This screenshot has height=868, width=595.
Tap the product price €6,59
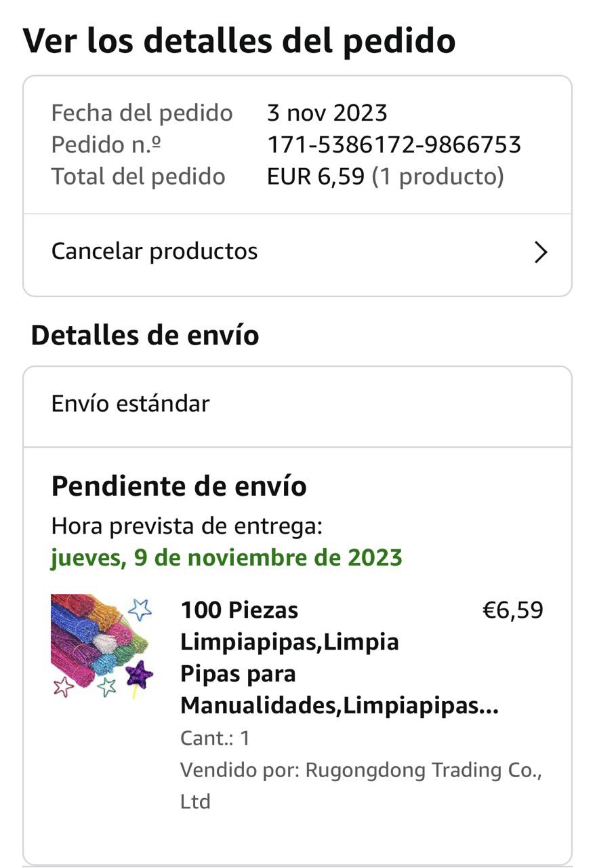512,610
